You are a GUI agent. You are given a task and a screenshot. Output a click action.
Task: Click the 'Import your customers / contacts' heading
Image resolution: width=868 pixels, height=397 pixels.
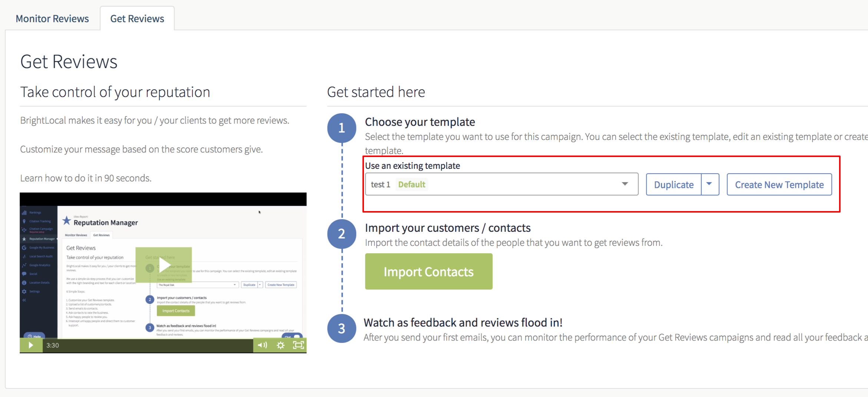pyautogui.click(x=448, y=228)
